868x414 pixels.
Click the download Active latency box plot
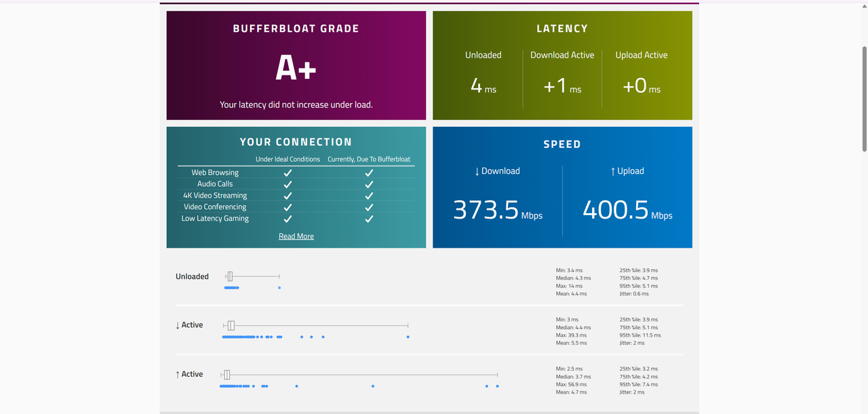315,326
